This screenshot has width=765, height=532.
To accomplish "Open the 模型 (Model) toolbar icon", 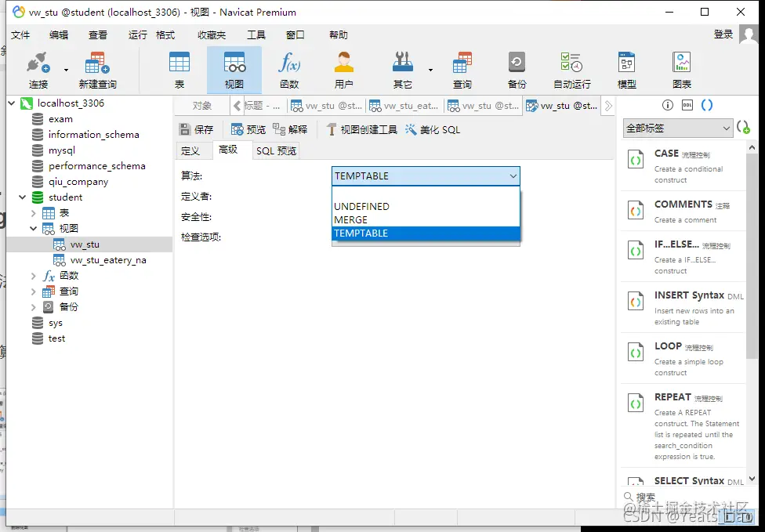I will (626, 71).
